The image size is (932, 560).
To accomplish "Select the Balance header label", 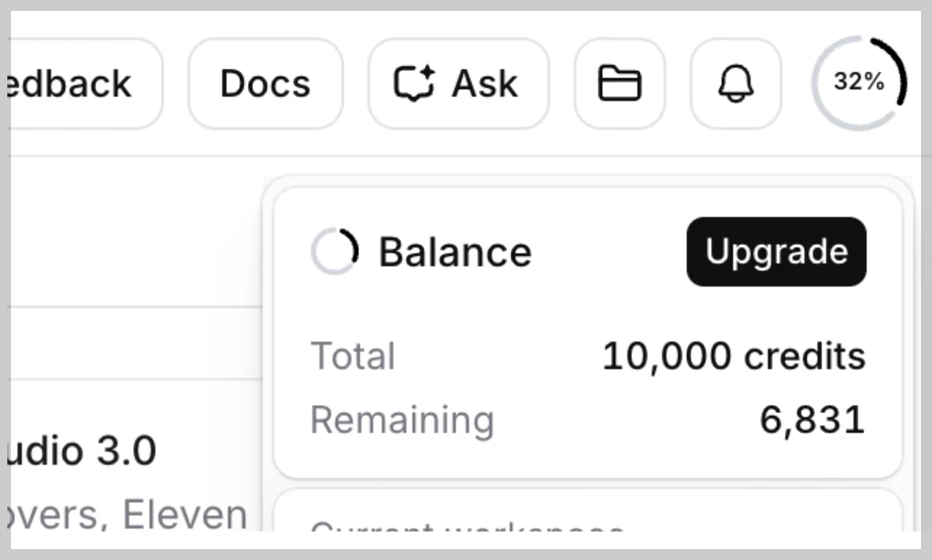I will pos(455,251).
